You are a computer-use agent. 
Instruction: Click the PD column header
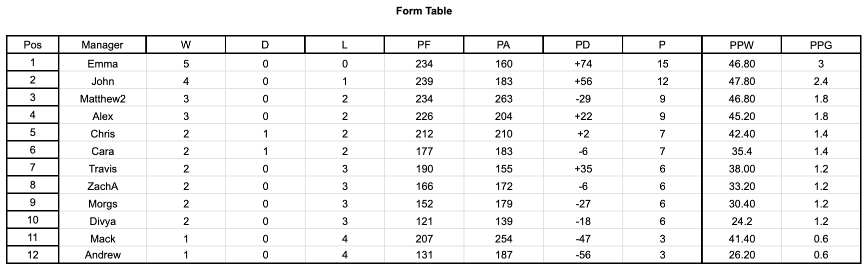pos(583,45)
